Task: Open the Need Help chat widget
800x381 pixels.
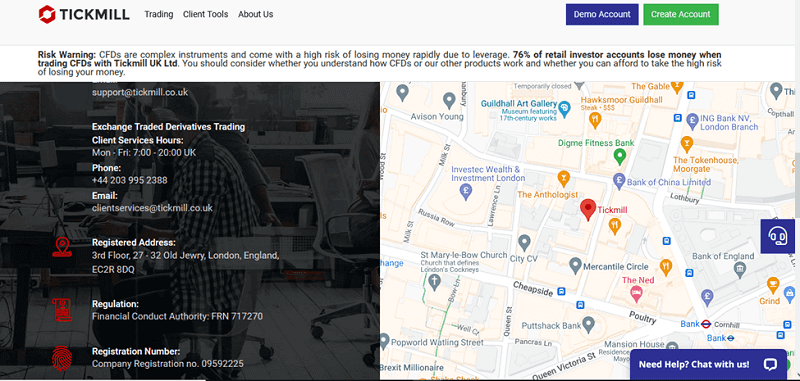Action: pyautogui.click(x=708, y=364)
